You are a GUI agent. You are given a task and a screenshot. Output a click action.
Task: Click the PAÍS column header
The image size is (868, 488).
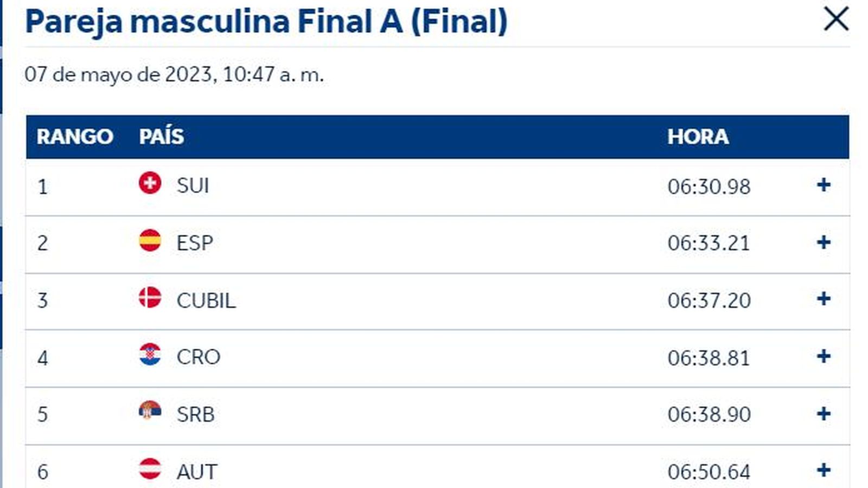click(x=161, y=137)
